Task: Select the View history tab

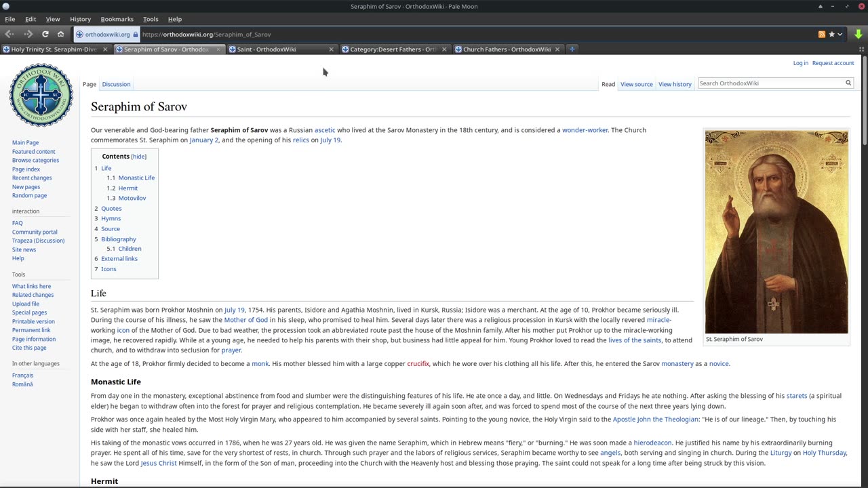Action: pos(675,84)
